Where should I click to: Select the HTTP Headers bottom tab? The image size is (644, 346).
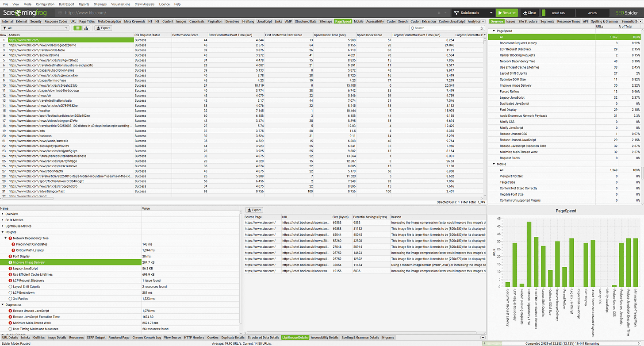tap(194, 337)
